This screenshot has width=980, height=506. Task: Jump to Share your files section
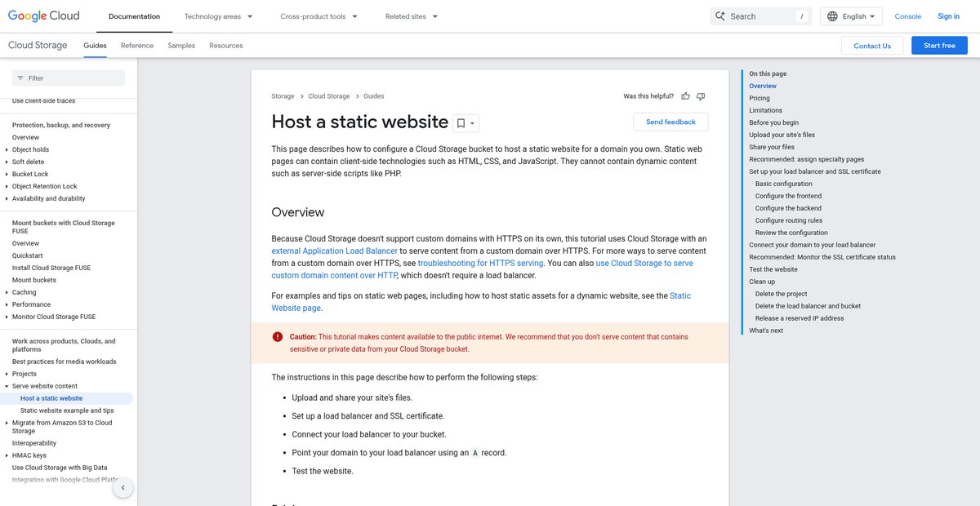click(772, 147)
